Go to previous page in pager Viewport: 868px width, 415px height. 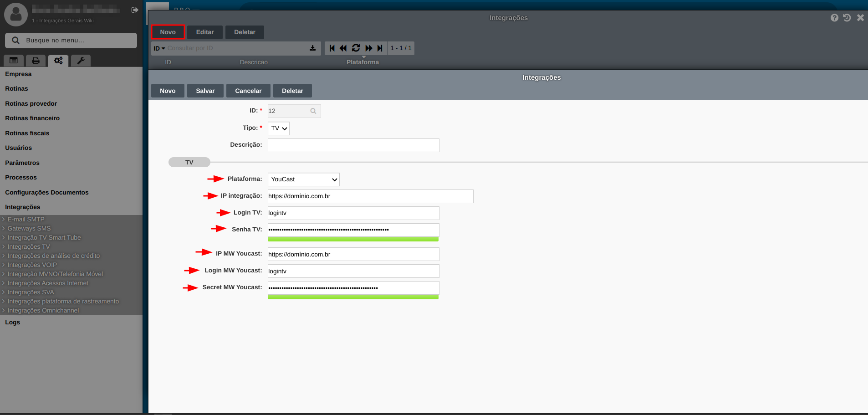click(x=343, y=48)
